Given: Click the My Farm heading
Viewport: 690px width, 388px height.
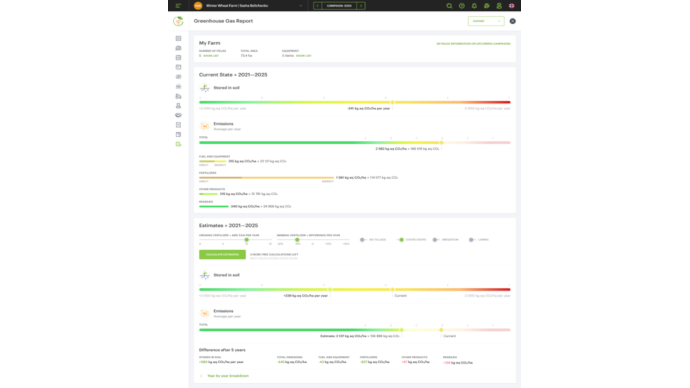Looking at the screenshot, I should pyautogui.click(x=209, y=43).
